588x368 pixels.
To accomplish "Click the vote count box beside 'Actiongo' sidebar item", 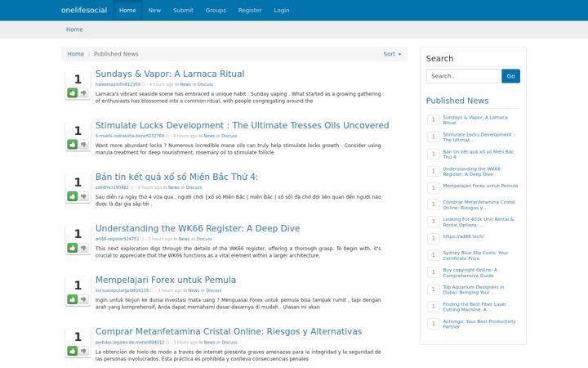I will tap(433, 324).
